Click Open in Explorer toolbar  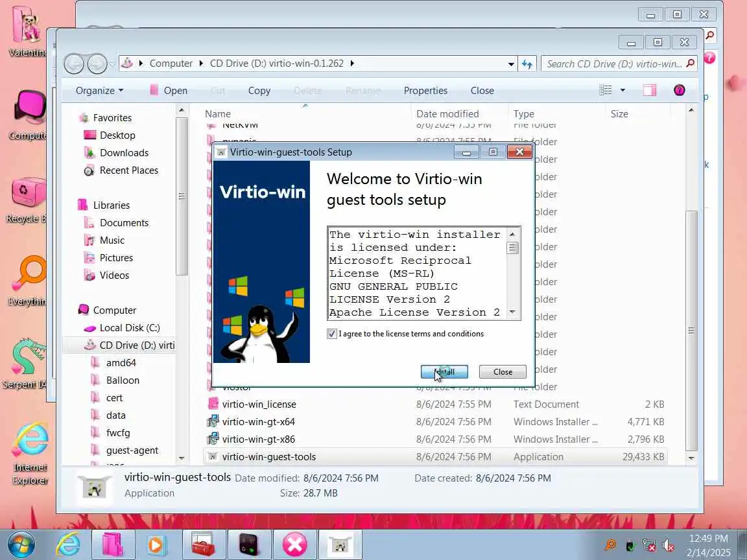[169, 91]
